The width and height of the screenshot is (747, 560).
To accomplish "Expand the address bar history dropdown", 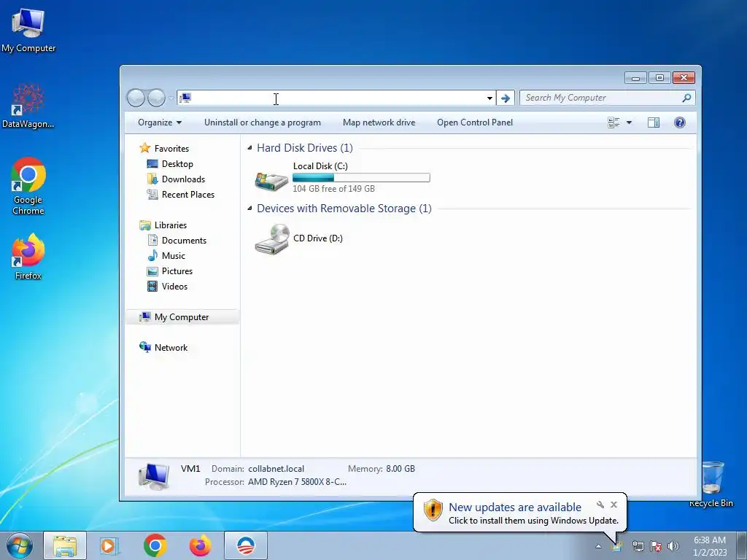I will [489, 98].
